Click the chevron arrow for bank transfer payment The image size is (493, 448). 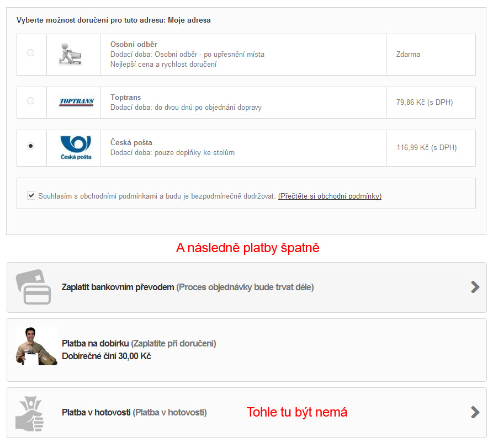475,287
